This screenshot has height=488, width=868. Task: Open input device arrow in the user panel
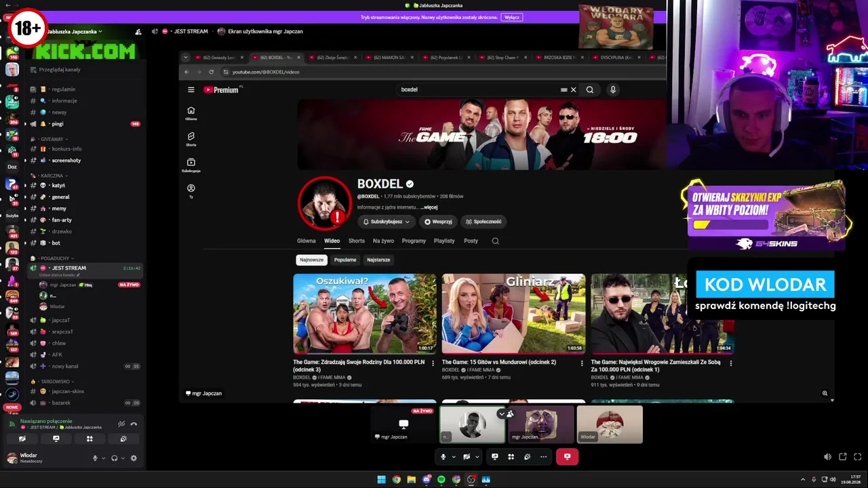(x=104, y=458)
